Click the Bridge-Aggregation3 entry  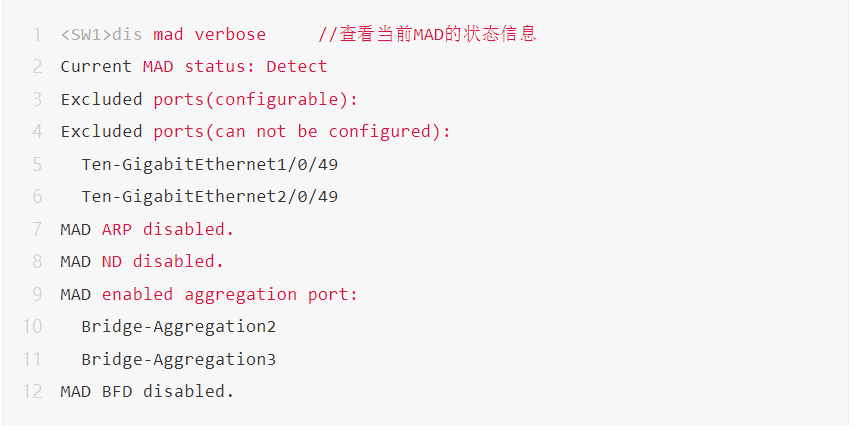[178, 359]
